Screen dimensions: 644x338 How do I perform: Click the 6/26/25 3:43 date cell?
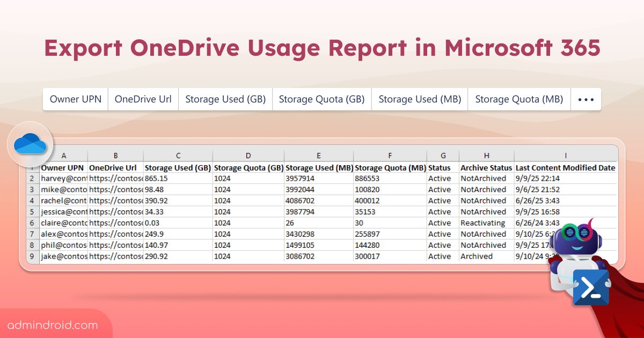565,201
